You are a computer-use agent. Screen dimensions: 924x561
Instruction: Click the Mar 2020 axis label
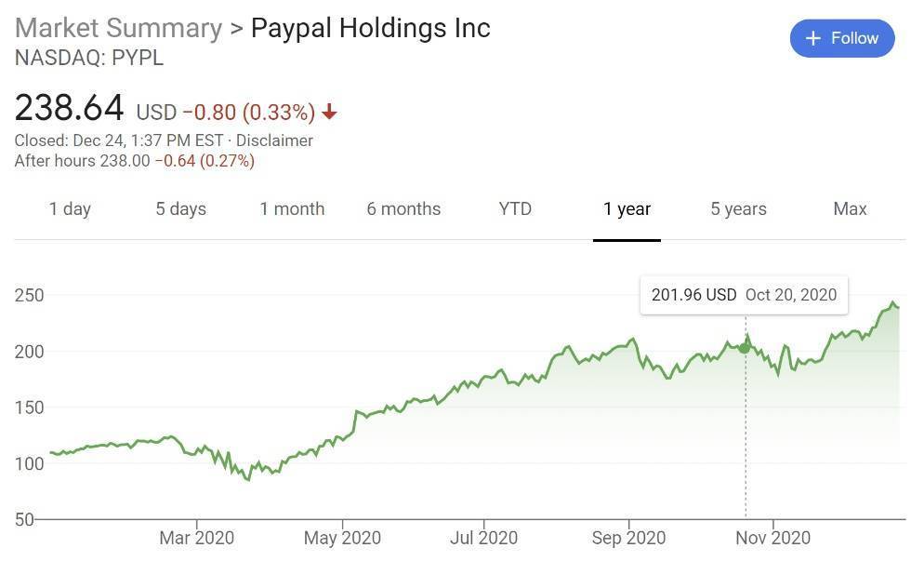(x=196, y=538)
